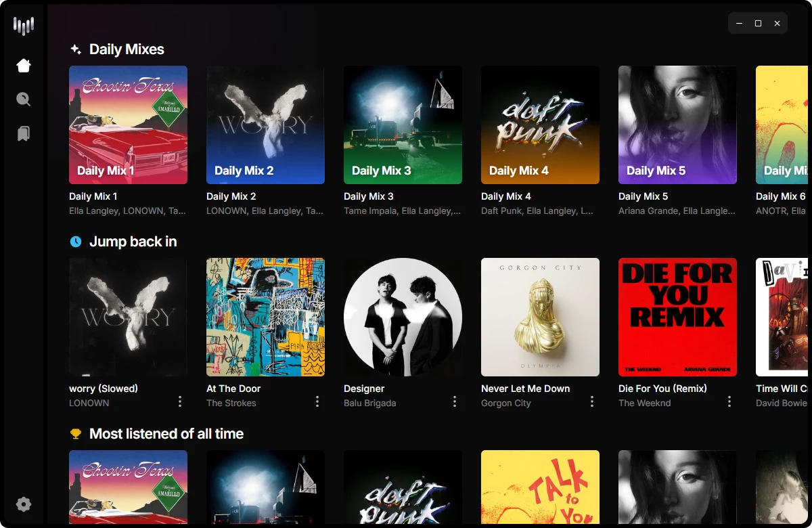This screenshot has height=528, width=812.
Task: Click the app logo in the sidebar
Action: tap(24, 26)
